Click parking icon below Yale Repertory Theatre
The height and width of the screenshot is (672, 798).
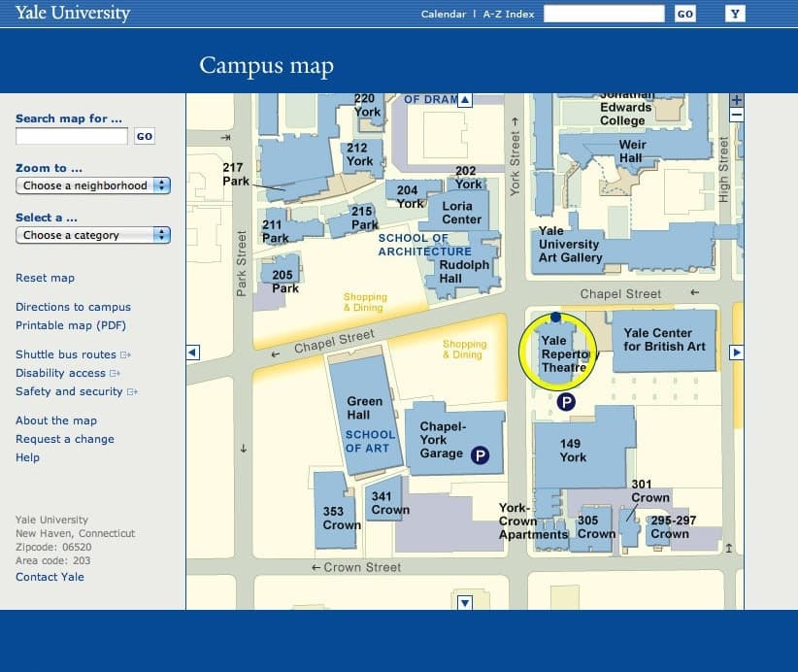point(566,402)
